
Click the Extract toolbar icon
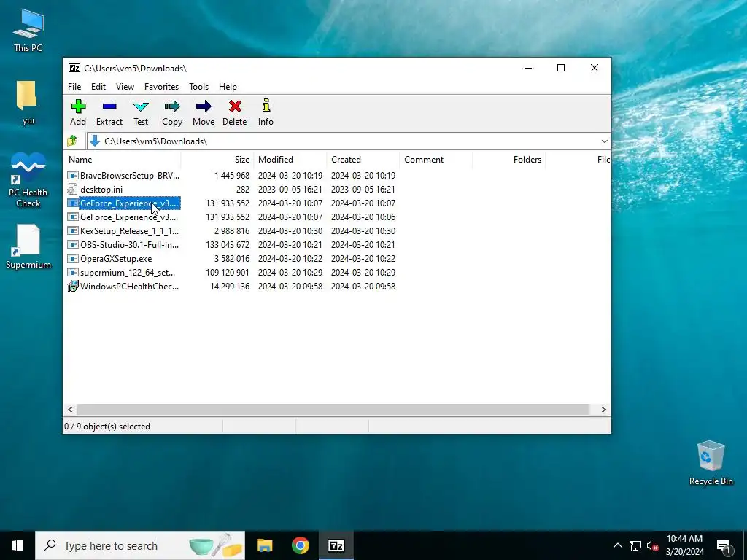point(109,112)
